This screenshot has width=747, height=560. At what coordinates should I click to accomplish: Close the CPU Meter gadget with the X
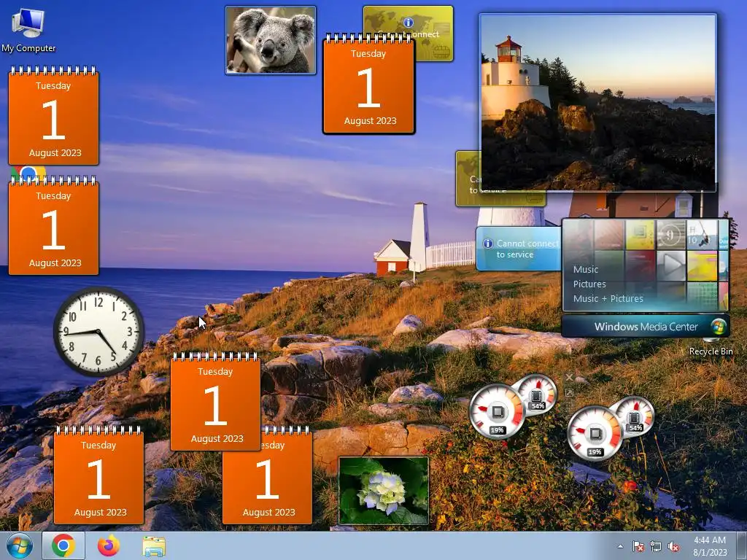coord(569,378)
